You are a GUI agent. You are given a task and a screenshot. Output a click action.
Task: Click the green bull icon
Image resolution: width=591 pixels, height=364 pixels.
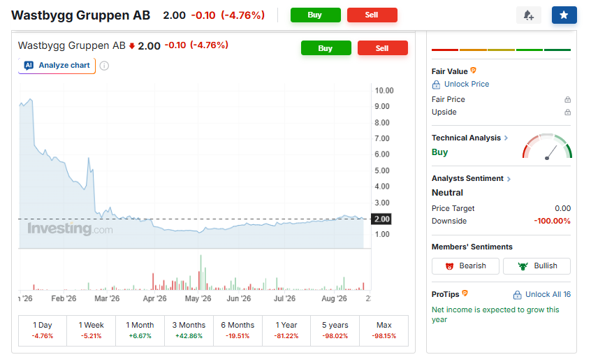pyautogui.click(x=523, y=266)
